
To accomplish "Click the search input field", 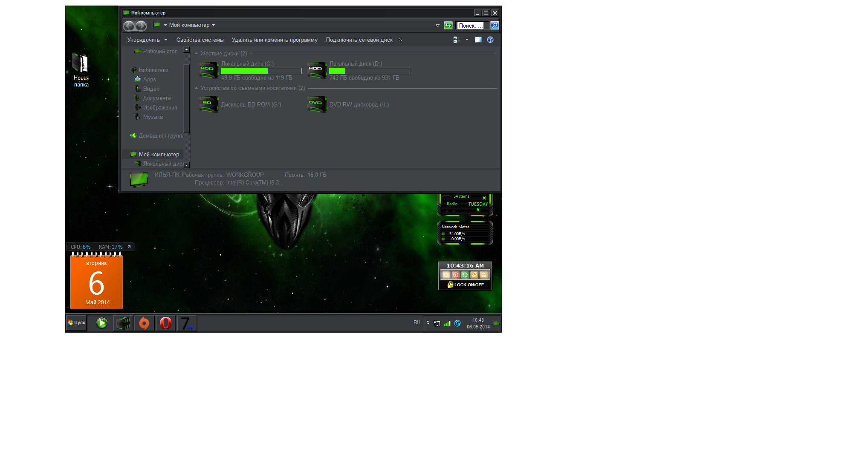I will (470, 26).
